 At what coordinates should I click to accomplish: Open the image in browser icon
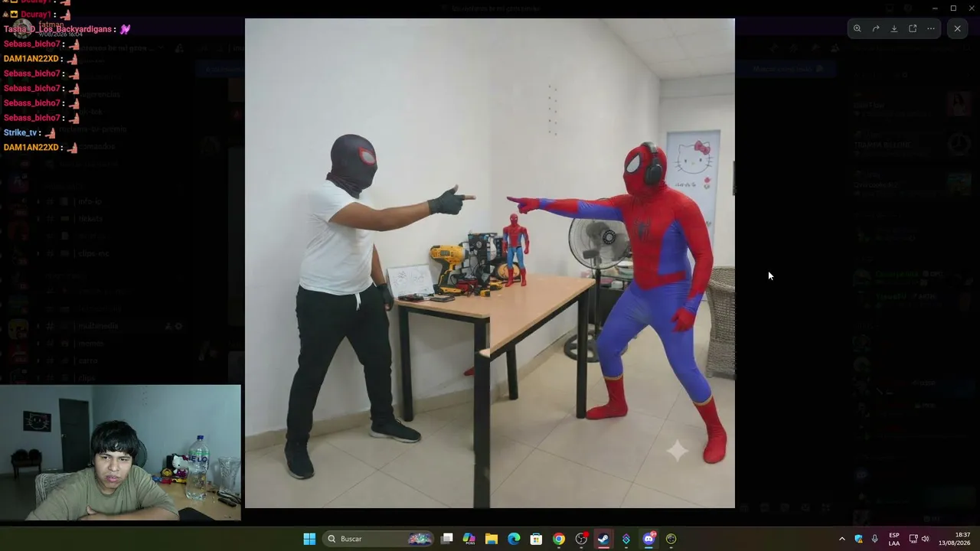click(x=913, y=29)
